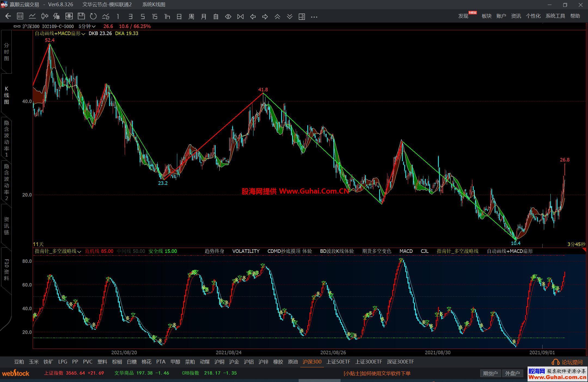The height and width of the screenshot is (382, 588).
Task: Open the more options ellipsis icon
Action: click(314, 17)
